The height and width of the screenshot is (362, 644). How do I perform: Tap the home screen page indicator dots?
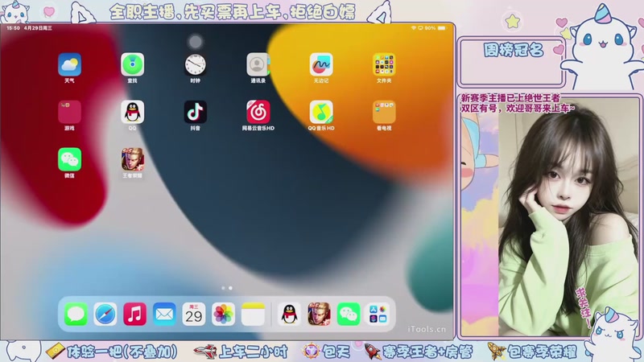(227, 288)
